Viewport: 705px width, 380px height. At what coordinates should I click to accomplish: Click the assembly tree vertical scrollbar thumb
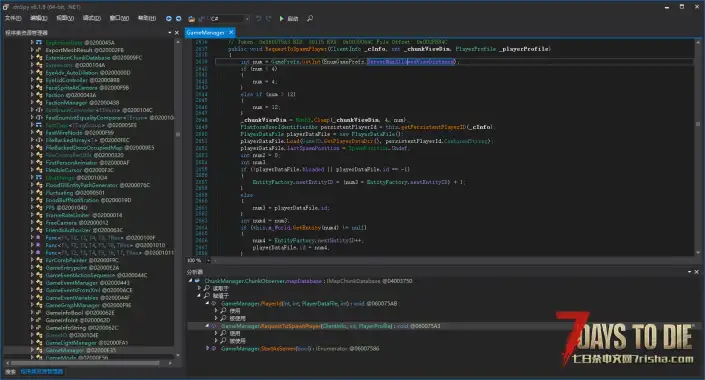178,134
